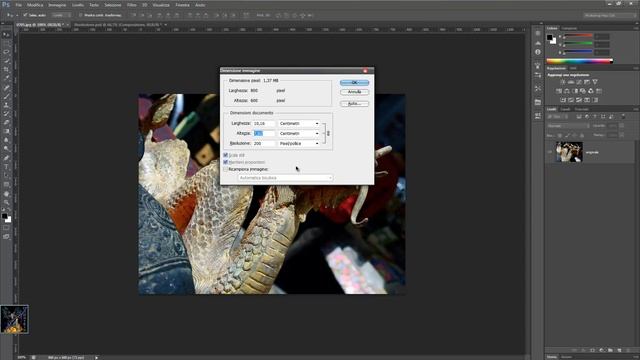
Task: Select the Hand tool
Action: tap(6, 193)
